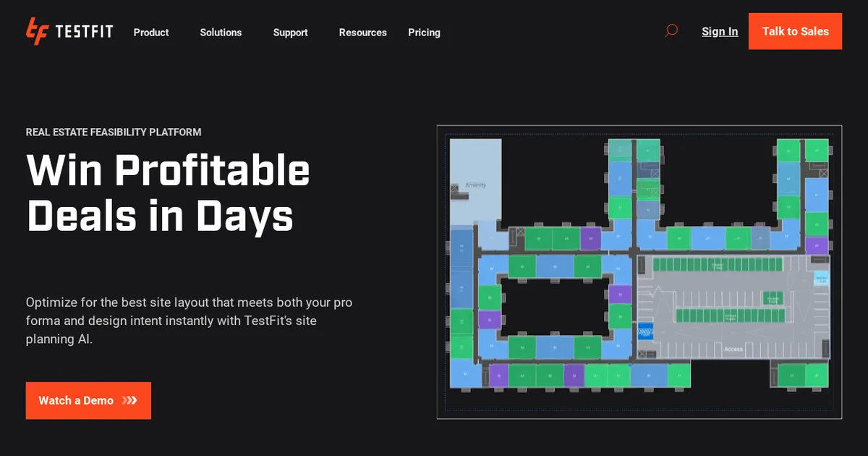Click the Watch a Demo button
The image size is (868, 456).
(88, 400)
